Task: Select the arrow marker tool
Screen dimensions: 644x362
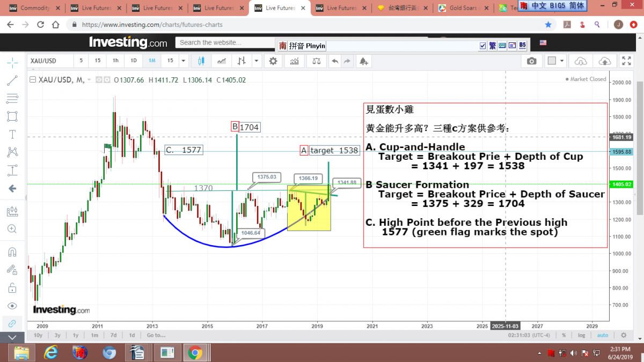Action: pos(12,188)
